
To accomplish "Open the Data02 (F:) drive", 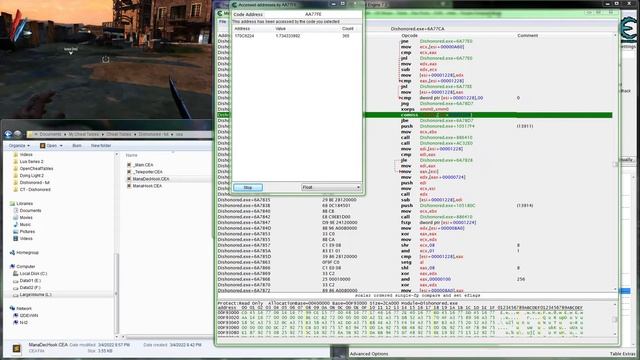I will coord(30,287).
